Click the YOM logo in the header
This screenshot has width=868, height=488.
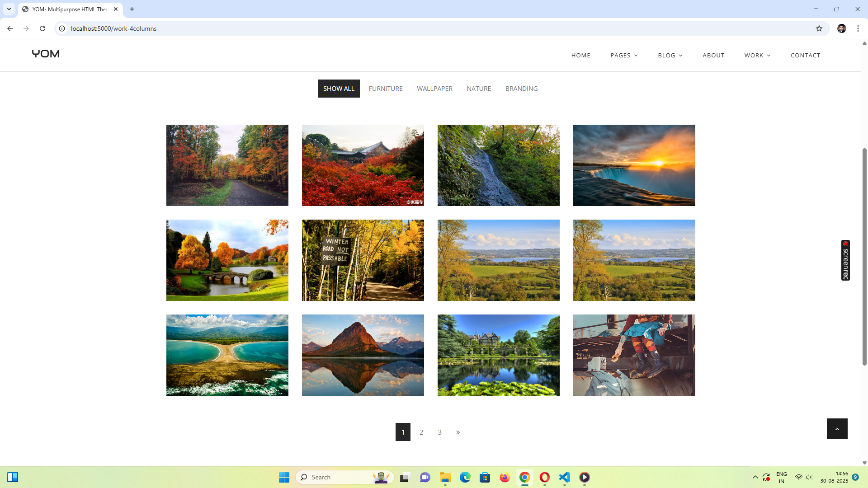[x=46, y=54]
